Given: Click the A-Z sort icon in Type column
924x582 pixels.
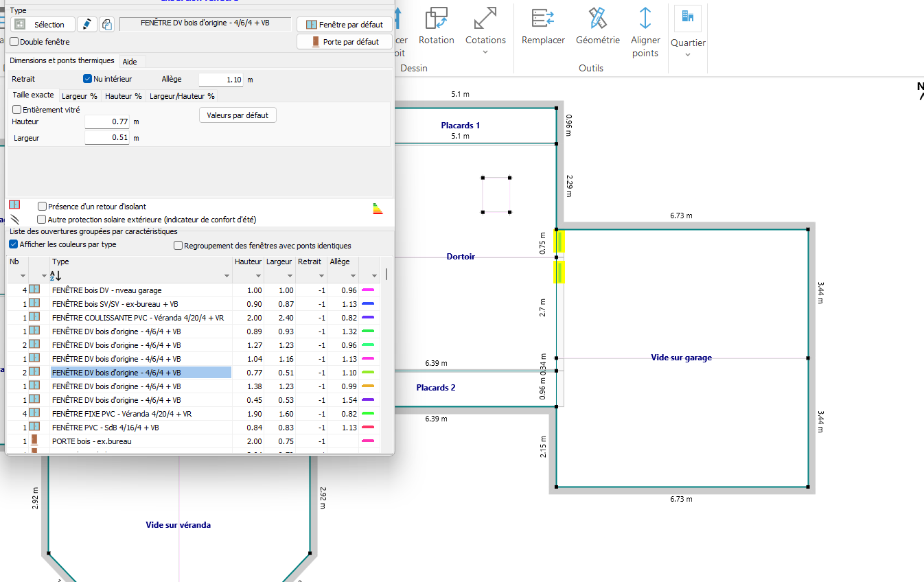Looking at the screenshot, I should pos(56,275).
